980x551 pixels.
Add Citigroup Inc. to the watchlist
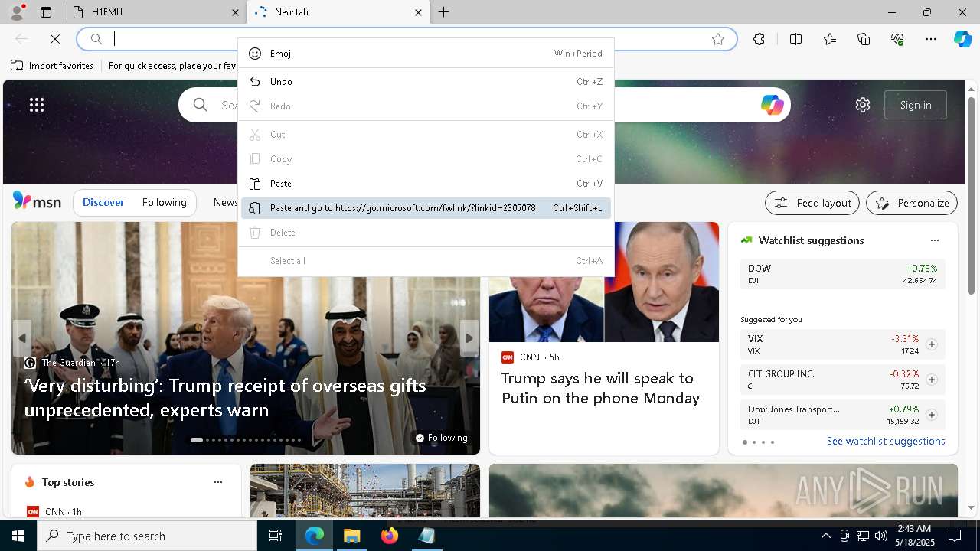(932, 380)
